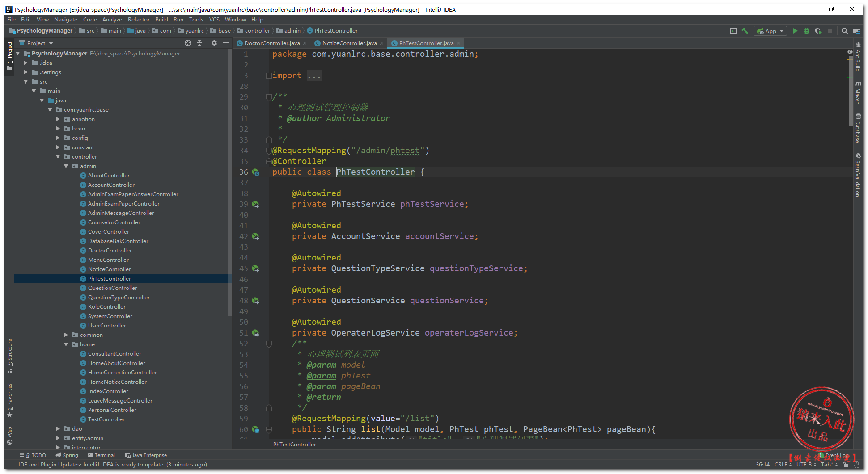Open the Event Log
This screenshot has width=868, height=474.
[834, 455]
